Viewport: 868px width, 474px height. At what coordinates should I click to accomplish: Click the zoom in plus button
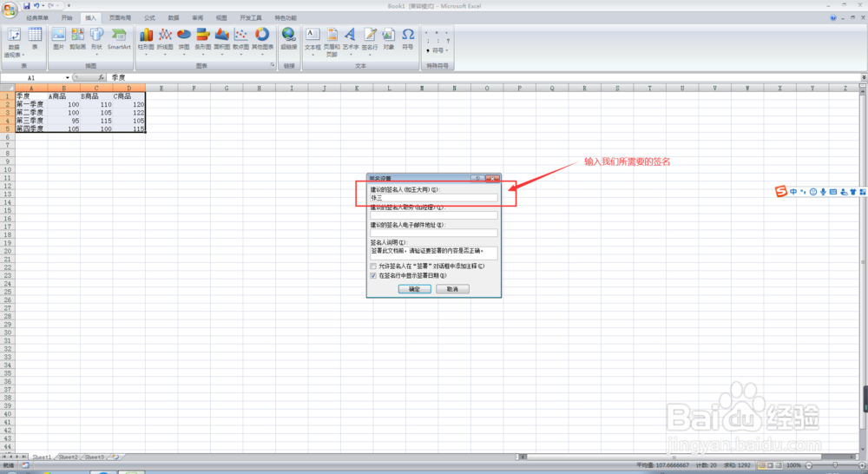[x=862, y=465]
